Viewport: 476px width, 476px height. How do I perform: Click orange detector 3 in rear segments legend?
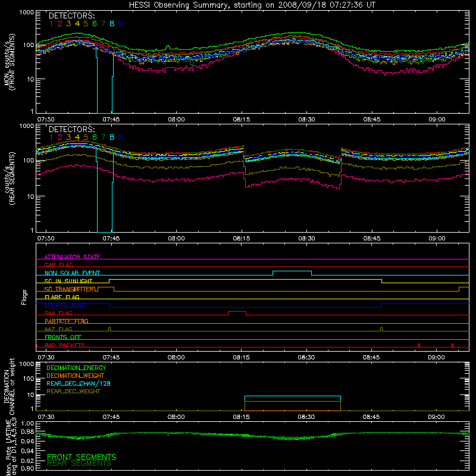tap(68, 137)
